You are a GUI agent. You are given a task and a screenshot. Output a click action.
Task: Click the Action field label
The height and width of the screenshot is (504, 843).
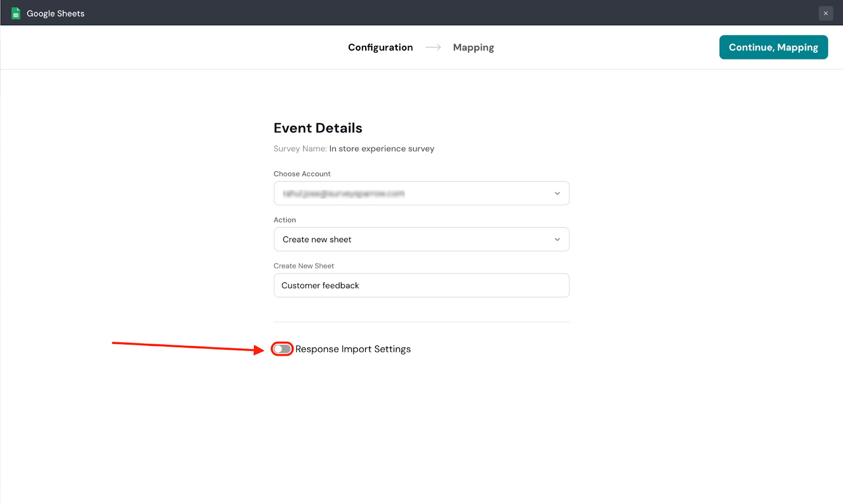coord(285,220)
